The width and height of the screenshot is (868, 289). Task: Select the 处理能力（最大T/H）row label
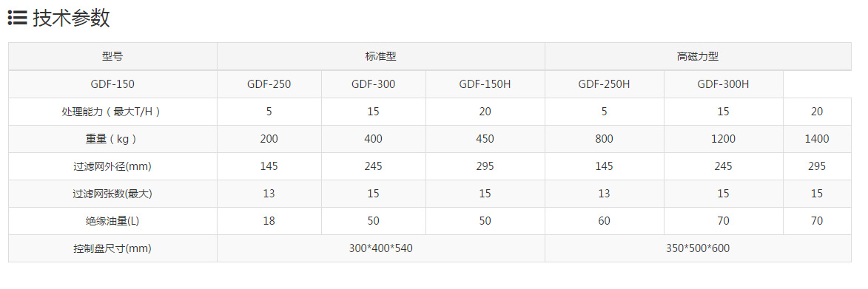click(x=112, y=112)
